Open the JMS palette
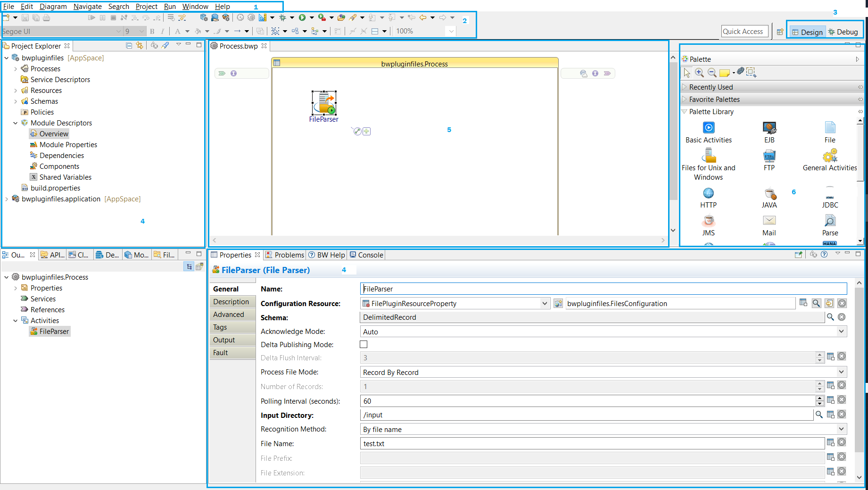Screen dimensions: 868x490 pyautogui.click(x=708, y=226)
